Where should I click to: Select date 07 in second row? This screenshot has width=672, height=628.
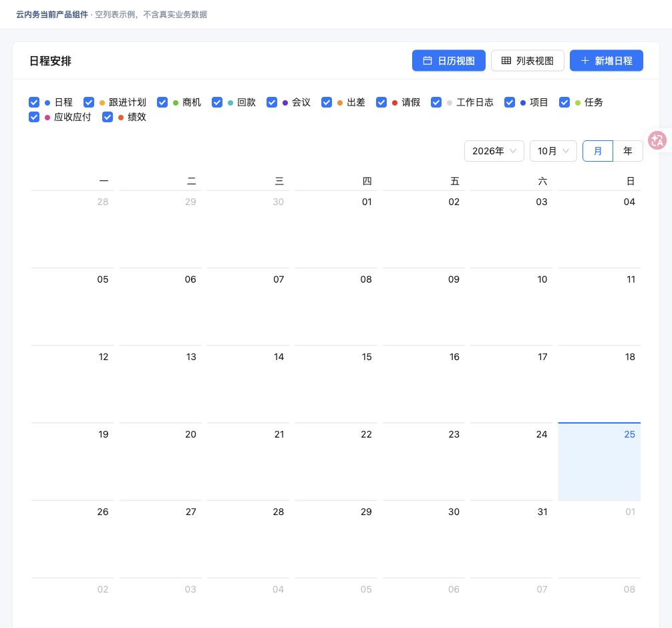coord(248,307)
